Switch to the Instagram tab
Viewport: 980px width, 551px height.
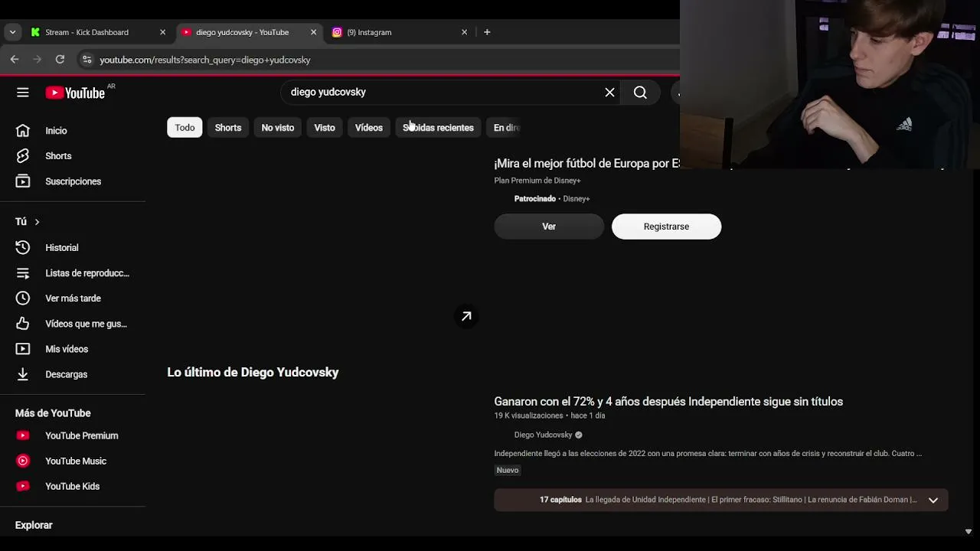coord(400,32)
